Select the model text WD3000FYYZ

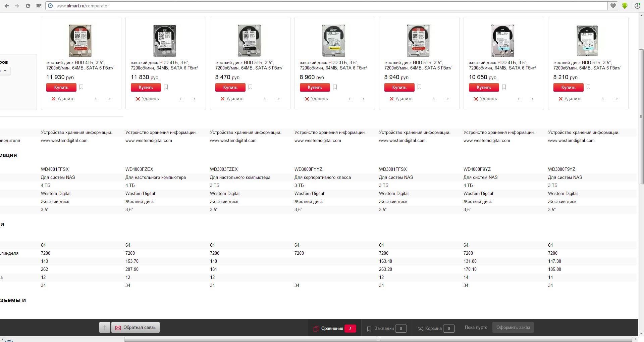308,169
